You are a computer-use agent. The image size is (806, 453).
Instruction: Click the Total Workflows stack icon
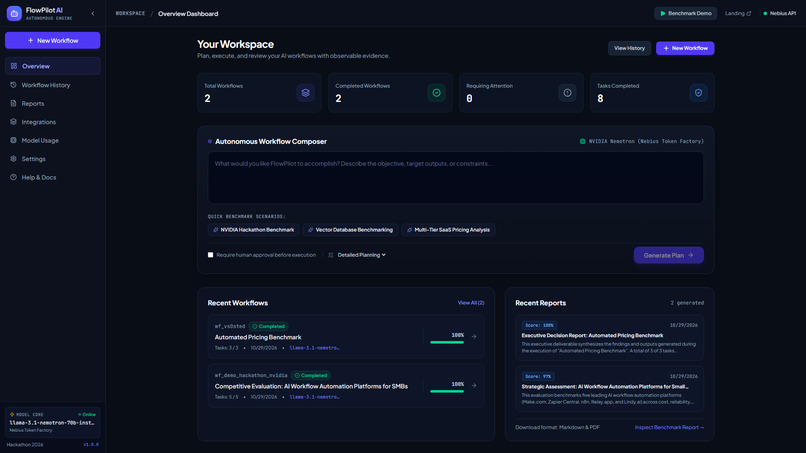coord(305,93)
